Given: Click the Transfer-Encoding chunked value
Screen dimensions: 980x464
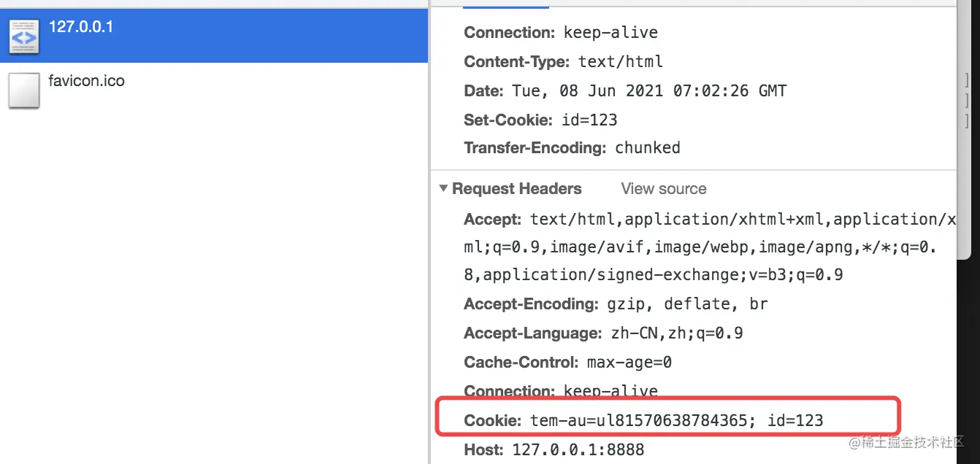Looking at the screenshot, I should pyautogui.click(x=648, y=148).
